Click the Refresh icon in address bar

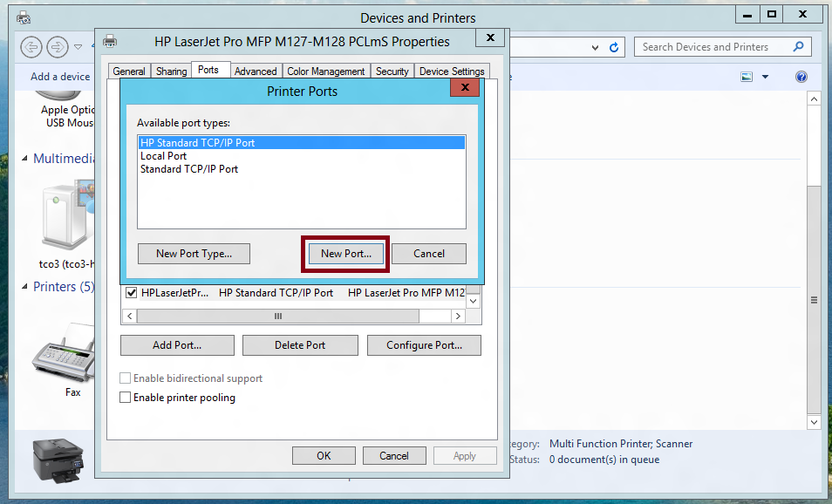614,47
